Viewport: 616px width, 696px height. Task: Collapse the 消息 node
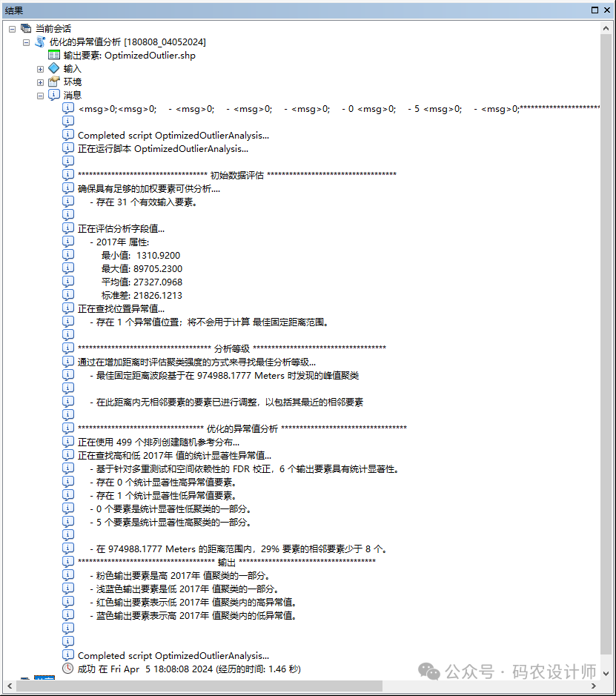click(x=41, y=96)
